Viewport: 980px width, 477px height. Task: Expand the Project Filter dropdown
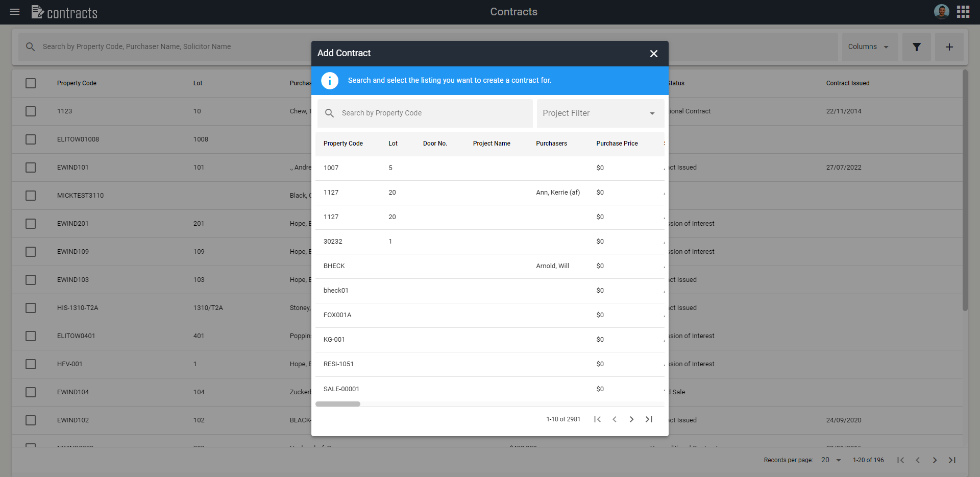point(600,113)
